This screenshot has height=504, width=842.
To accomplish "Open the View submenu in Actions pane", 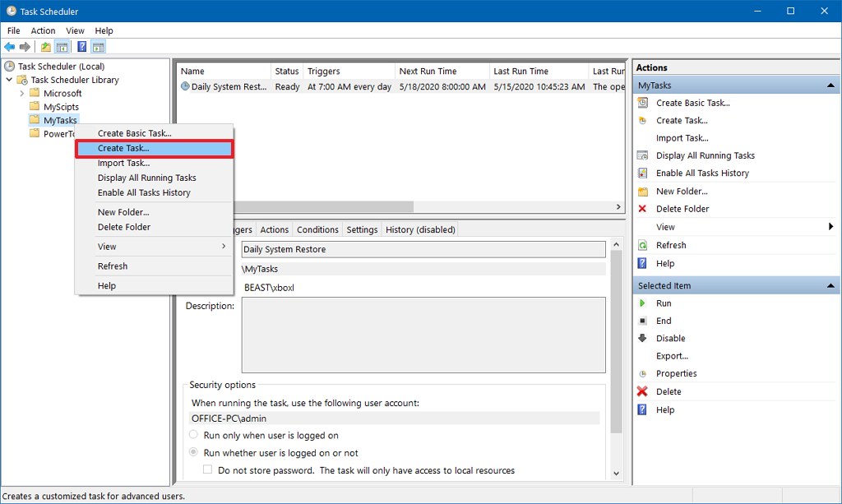I will [666, 226].
